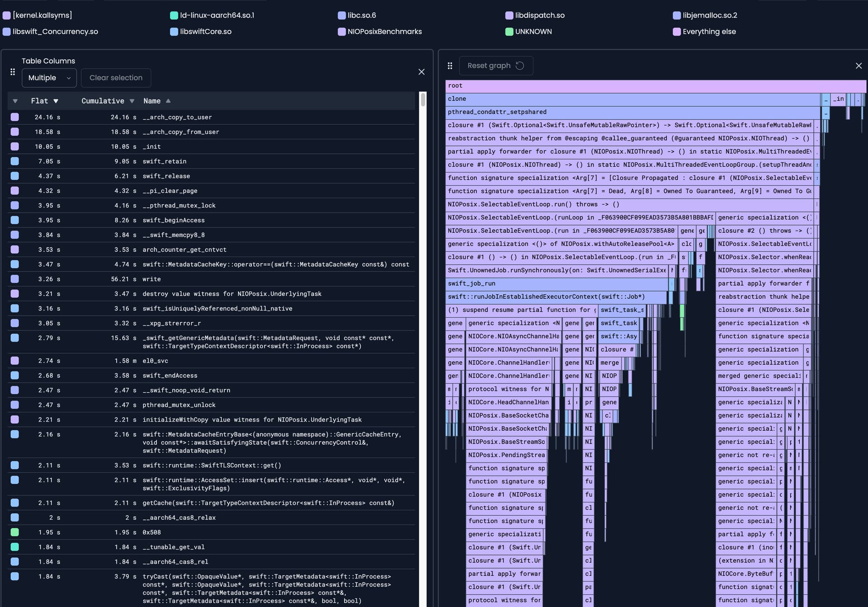868x607 pixels.
Task: Click the Name column sort arrow
Action: [168, 101]
